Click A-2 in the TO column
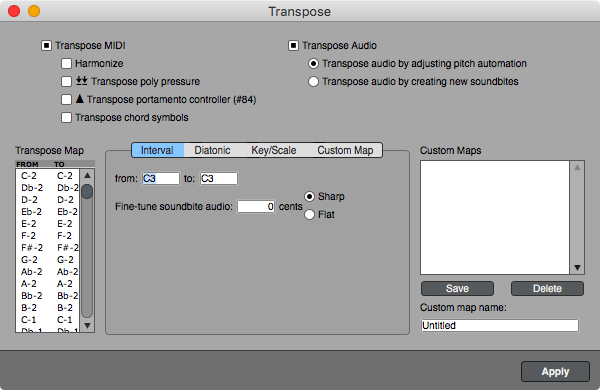The image size is (600, 390). (x=65, y=284)
